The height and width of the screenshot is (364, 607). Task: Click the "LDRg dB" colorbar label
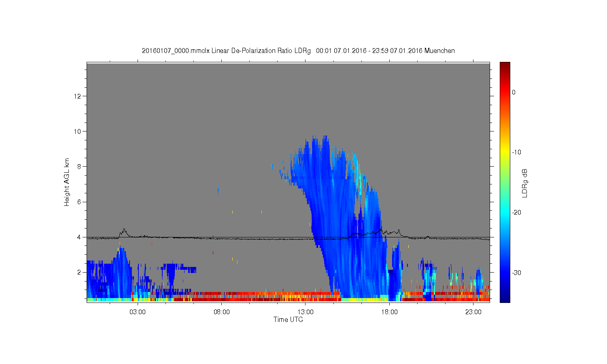pyautogui.click(x=525, y=183)
